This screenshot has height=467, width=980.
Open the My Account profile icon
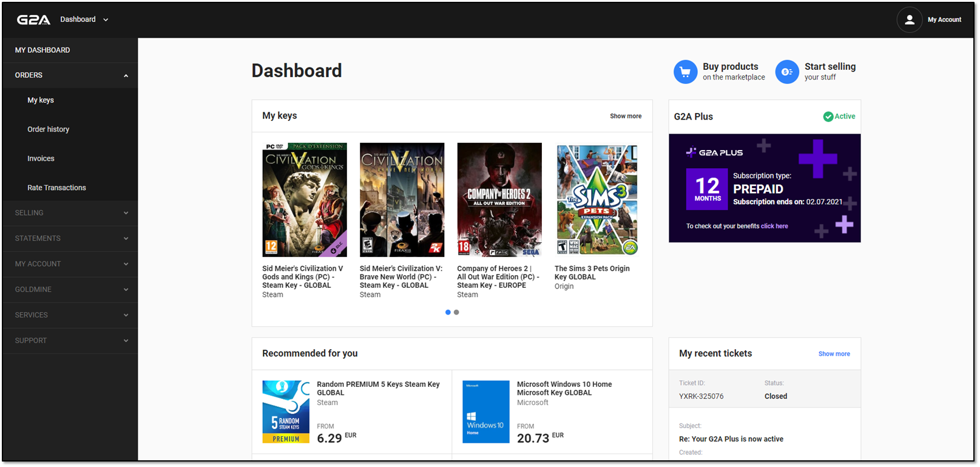[909, 19]
